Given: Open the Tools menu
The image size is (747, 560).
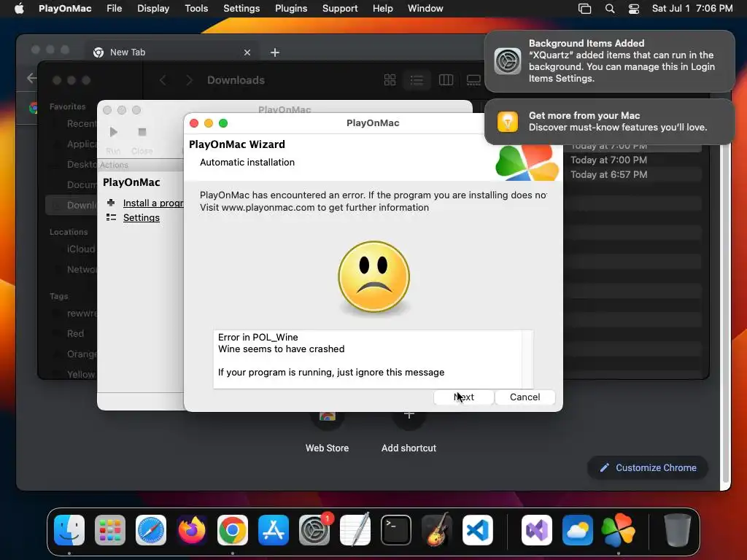Looking at the screenshot, I should click(x=196, y=9).
